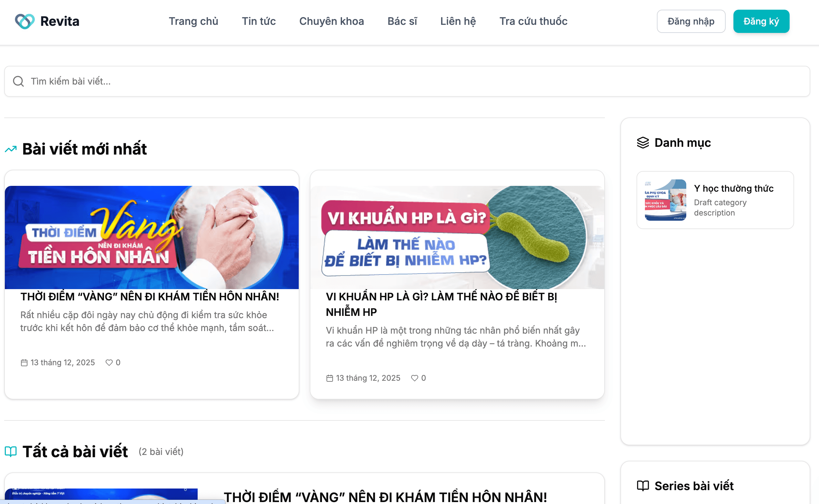
Task: Click the layers icon next to Danh mục
Action: pyautogui.click(x=643, y=143)
